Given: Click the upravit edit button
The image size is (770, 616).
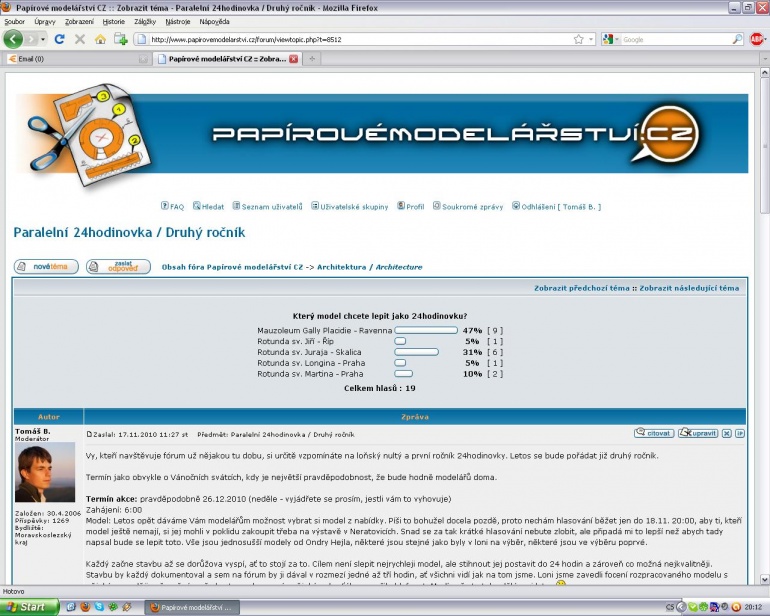Looking at the screenshot, I should tap(698, 433).
